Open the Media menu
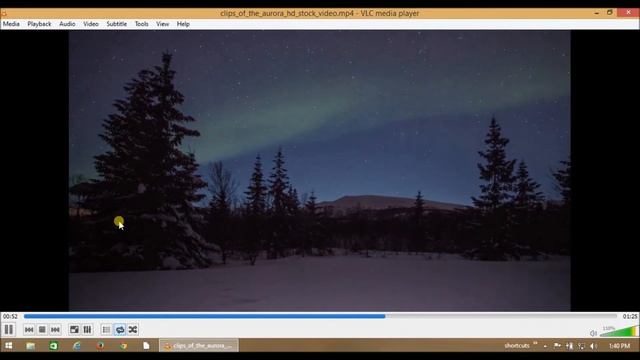 click(x=11, y=24)
